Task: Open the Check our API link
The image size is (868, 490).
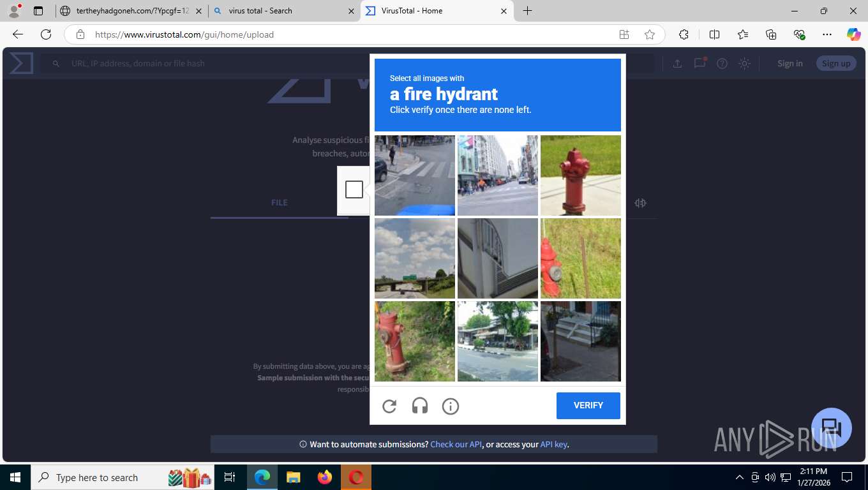Action: pos(456,444)
